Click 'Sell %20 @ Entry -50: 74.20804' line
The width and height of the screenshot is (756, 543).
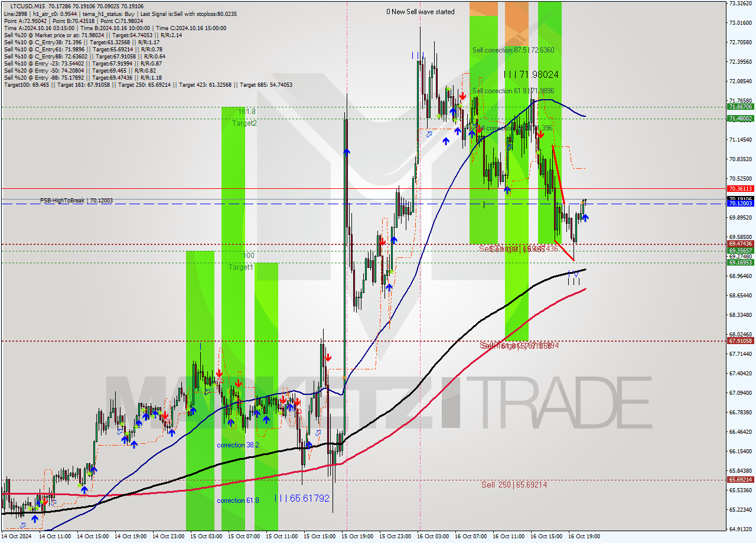(x=80, y=71)
